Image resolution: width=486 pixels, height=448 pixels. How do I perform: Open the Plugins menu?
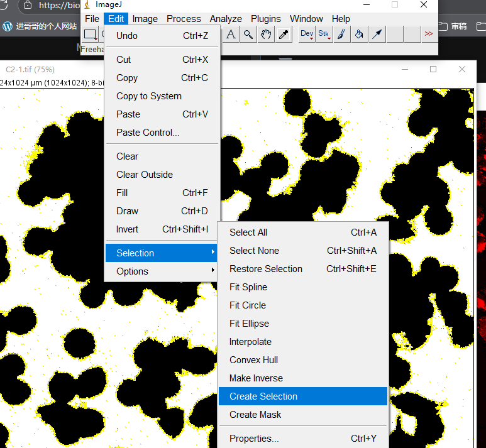click(x=266, y=19)
